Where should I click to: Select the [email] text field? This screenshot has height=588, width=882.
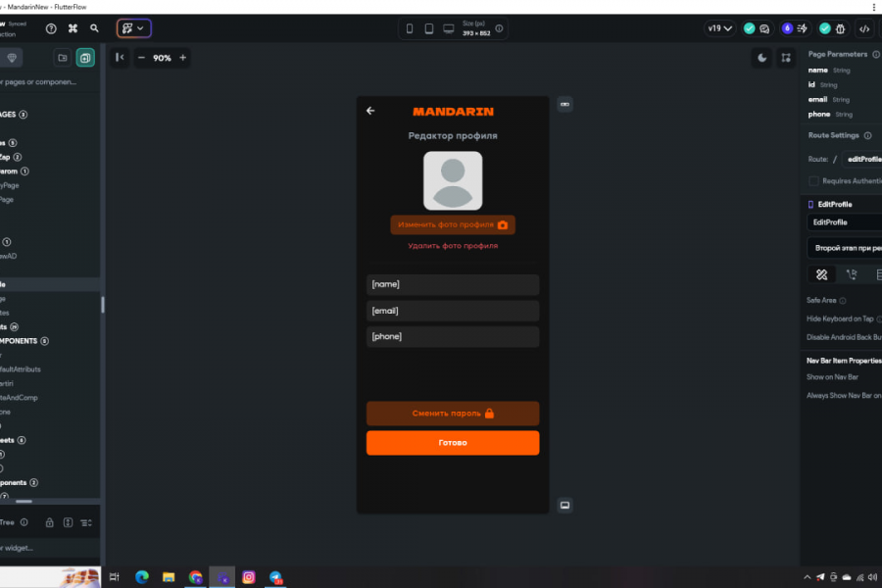(453, 311)
